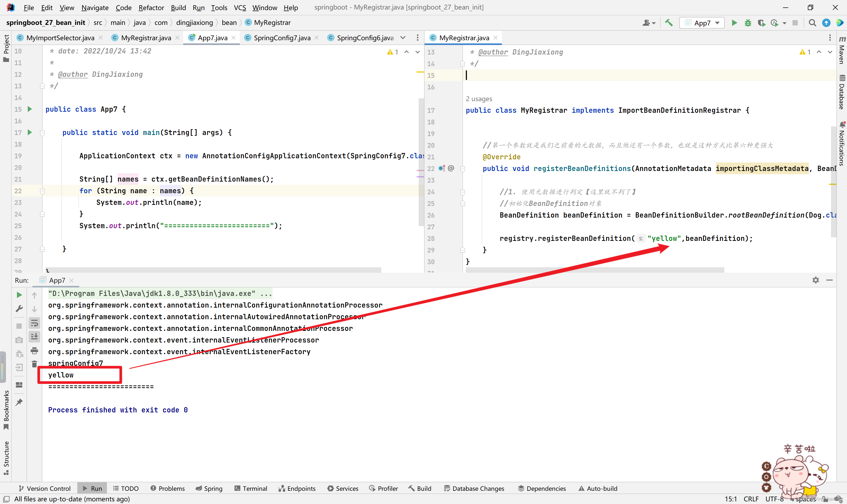Print console output using printer icon

(x=34, y=350)
